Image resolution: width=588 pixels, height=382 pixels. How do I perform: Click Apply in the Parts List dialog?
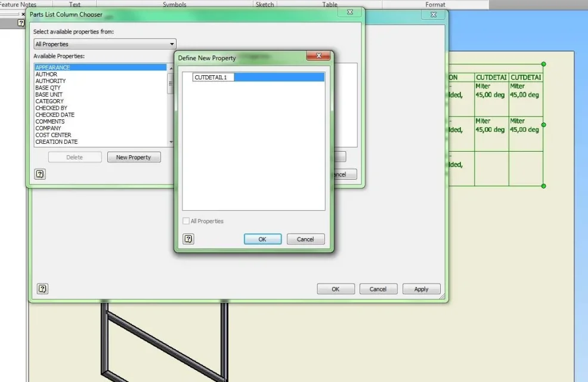click(x=421, y=289)
